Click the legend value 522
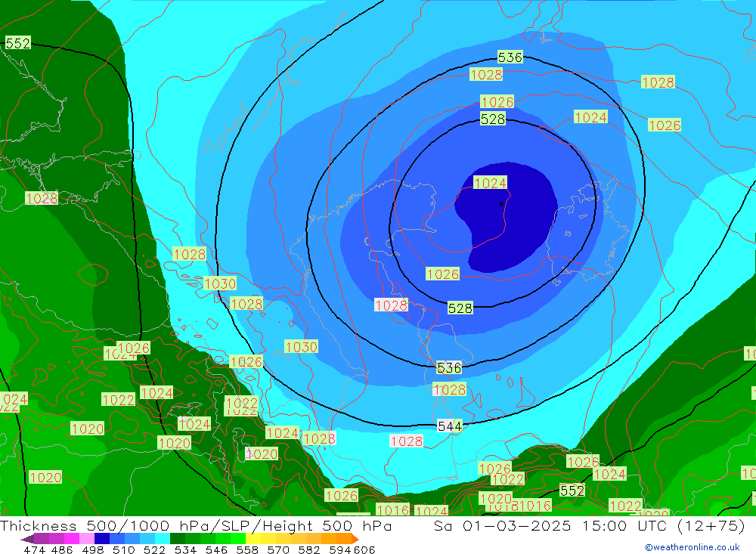Image resolution: width=756 pixels, height=554 pixels. 154,549
